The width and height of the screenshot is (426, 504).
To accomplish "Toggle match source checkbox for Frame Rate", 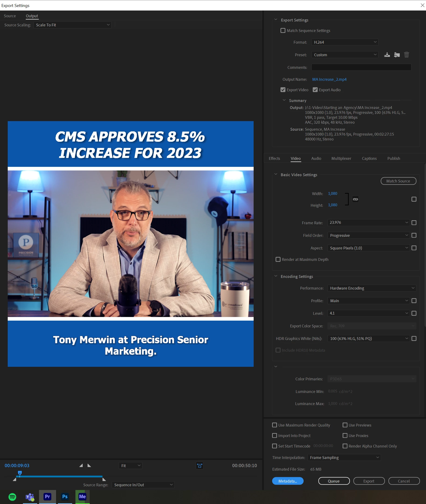I will click(x=414, y=223).
